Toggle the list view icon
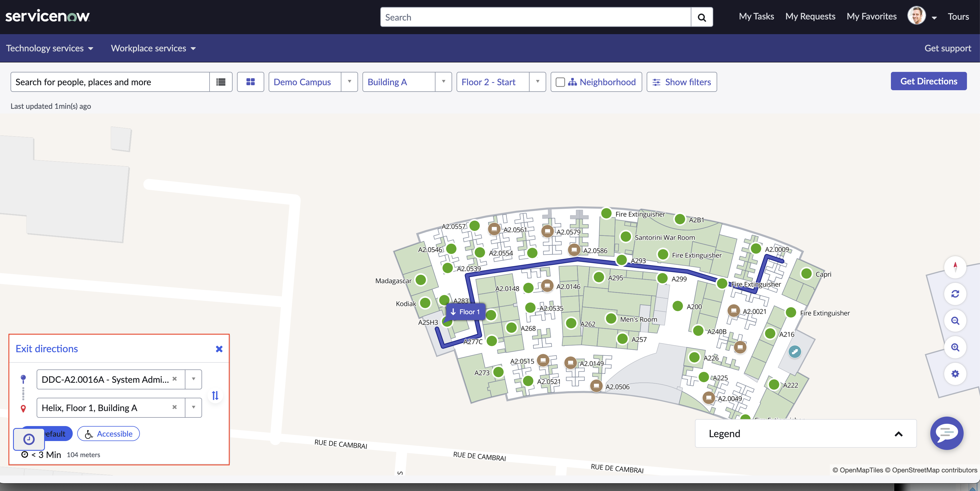Screen dimensions: 980x491 coord(221,82)
